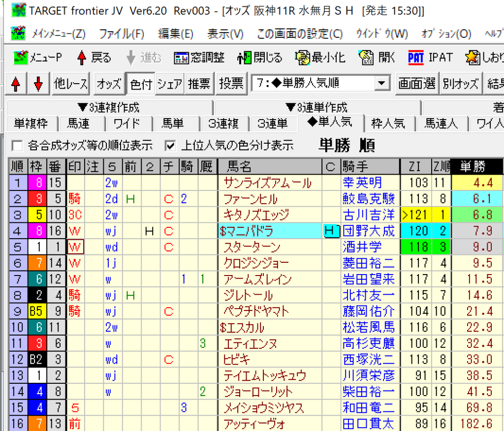Go back with the 戻る red arrow
The width and height of the screenshot is (504, 431).
tap(94, 58)
